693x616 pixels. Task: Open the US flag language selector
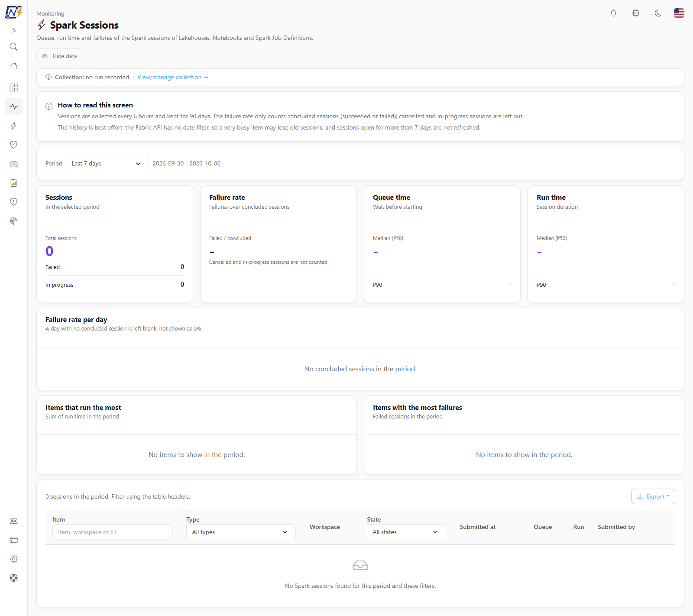(679, 13)
